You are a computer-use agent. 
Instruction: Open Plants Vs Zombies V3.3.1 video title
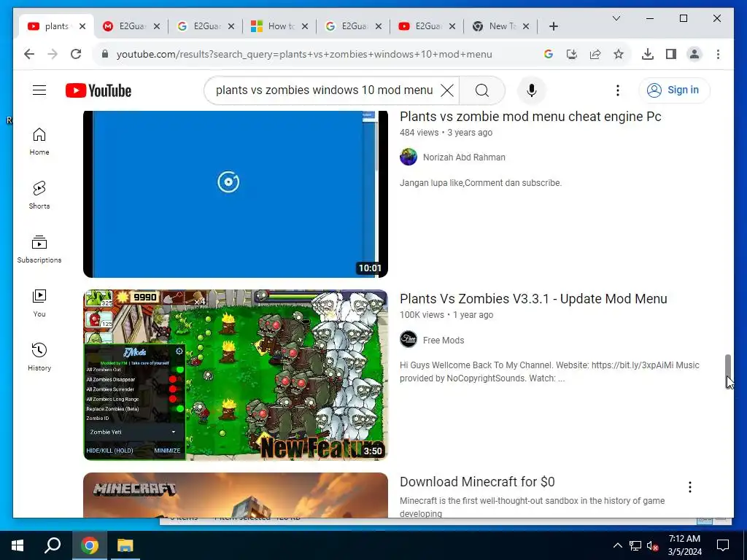(x=533, y=298)
